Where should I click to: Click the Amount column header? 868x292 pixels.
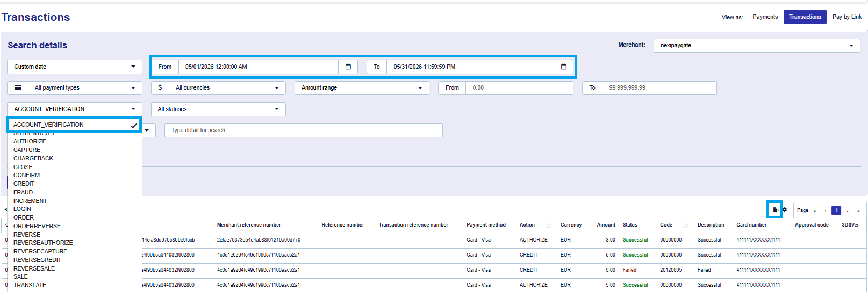606,225
